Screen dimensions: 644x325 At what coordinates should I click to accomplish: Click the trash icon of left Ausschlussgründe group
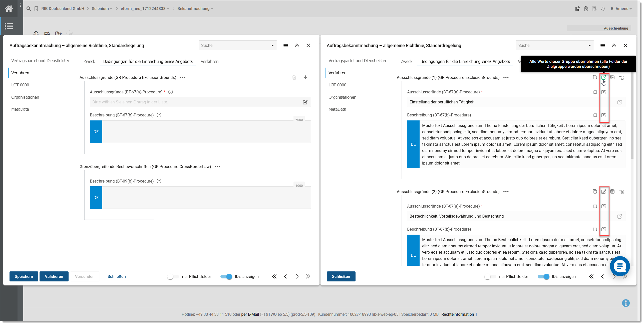294,77
